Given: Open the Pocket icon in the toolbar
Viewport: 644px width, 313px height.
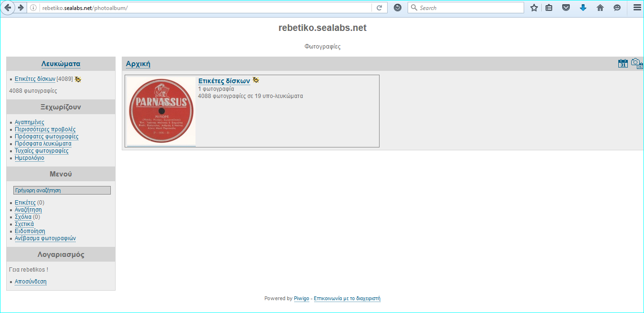Looking at the screenshot, I should [x=566, y=8].
